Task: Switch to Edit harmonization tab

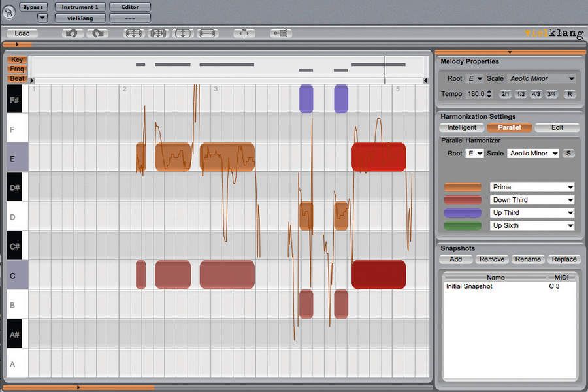Action: coord(557,127)
